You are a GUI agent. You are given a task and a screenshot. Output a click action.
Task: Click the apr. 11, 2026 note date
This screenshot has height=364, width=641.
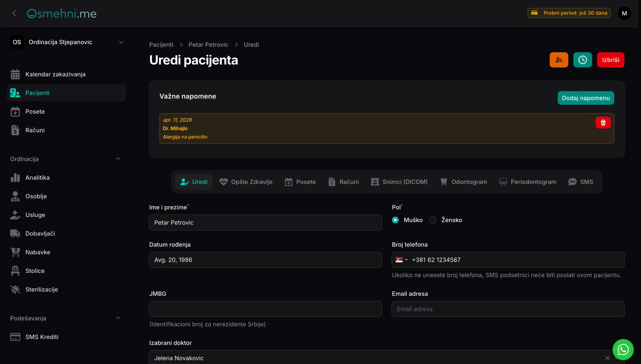[x=177, y=120]
